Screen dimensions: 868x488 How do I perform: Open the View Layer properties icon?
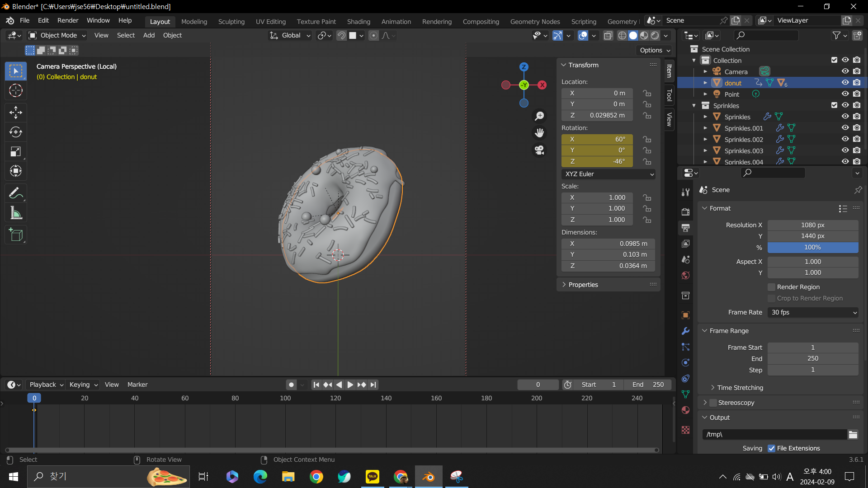(x=685, y=244)
